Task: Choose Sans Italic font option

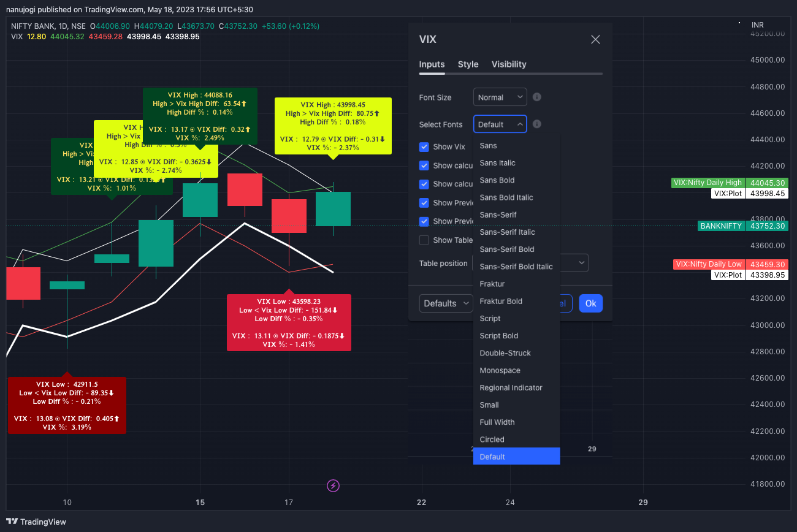Action: tap(516, 163)
